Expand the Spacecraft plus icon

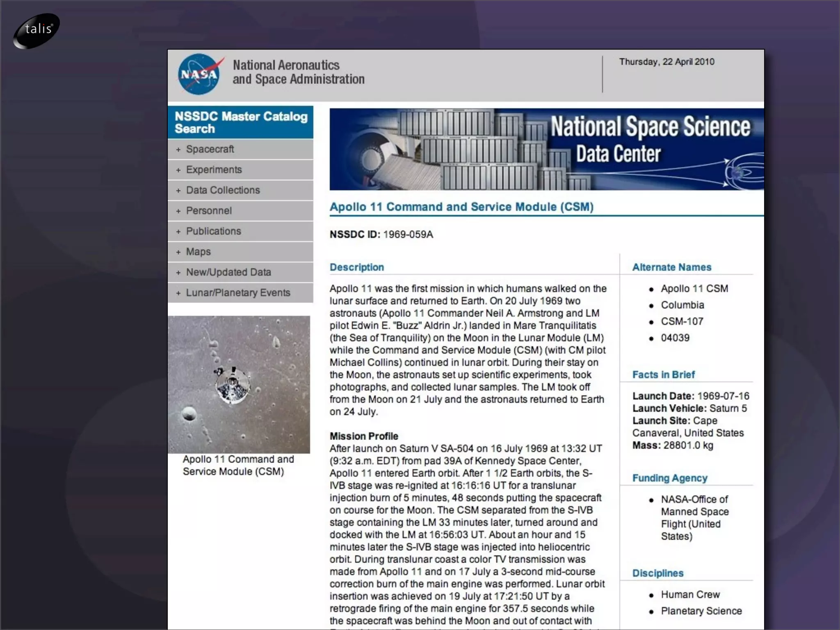point(178,150)
